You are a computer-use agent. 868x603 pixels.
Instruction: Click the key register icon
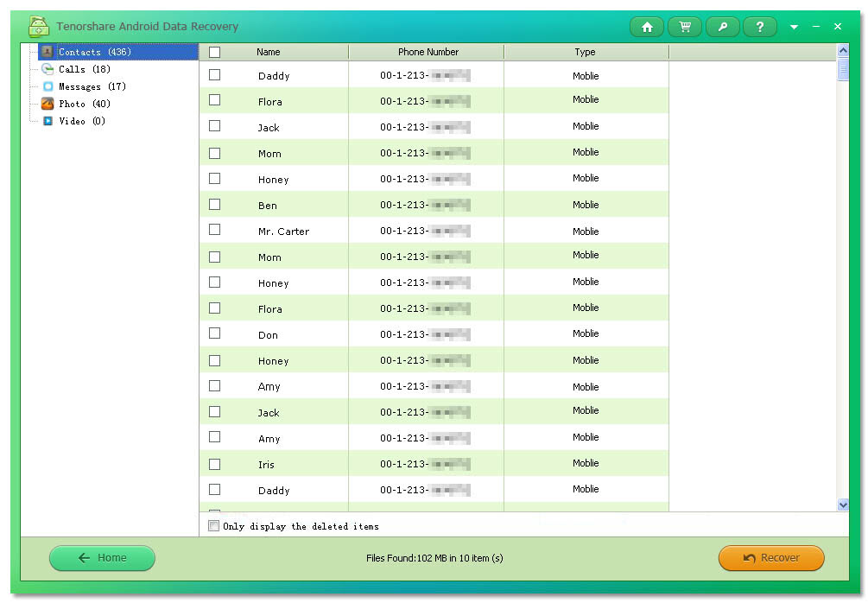tap(722, 27)
